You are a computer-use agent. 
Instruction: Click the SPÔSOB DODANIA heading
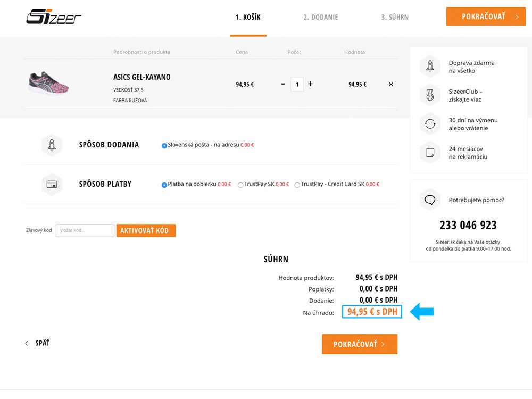click(x=109, y=145)
